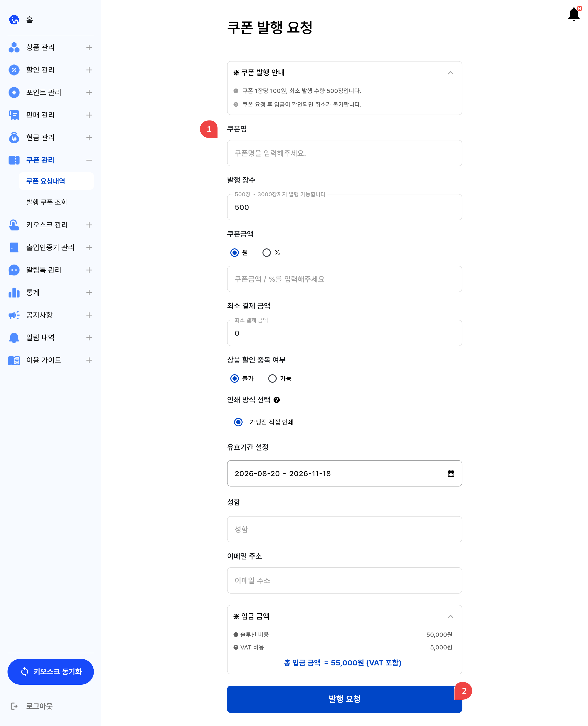Select 가맹점 직접 인쇄 radio option
Image resolution: width=588 pixels, height=726 pixels.
[x=238, y=422]
